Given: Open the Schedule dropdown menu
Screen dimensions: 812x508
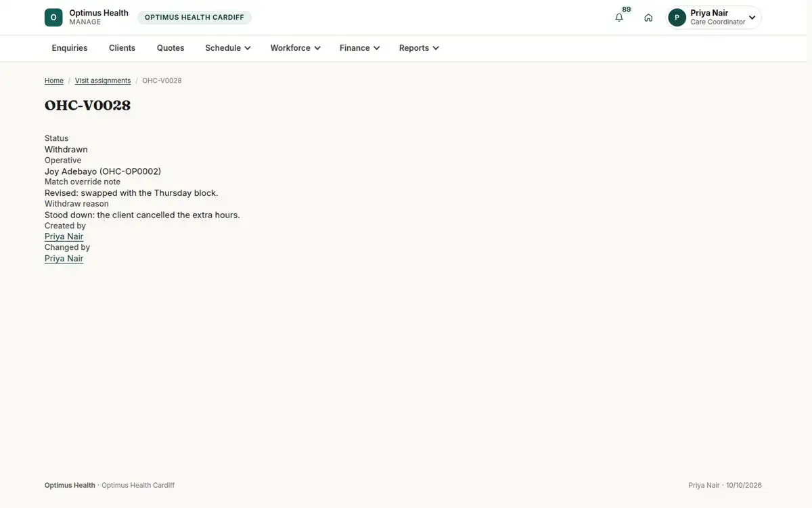Looking at the screenshot, I should (x=228, y=48).
